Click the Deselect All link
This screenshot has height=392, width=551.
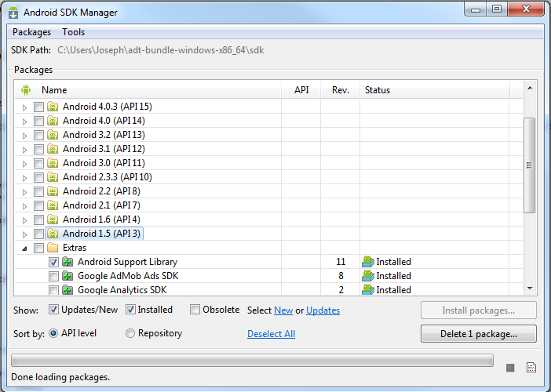click(x=271, y=334)
